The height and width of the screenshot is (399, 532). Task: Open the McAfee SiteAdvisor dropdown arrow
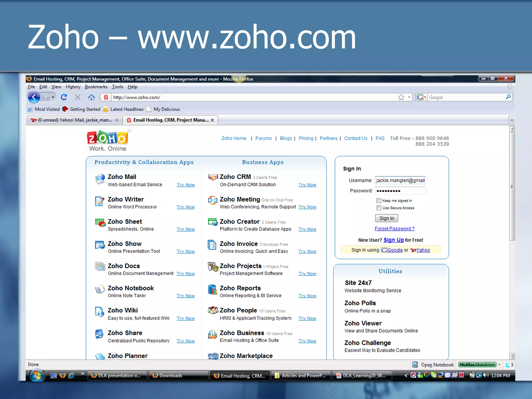point(499,365)
